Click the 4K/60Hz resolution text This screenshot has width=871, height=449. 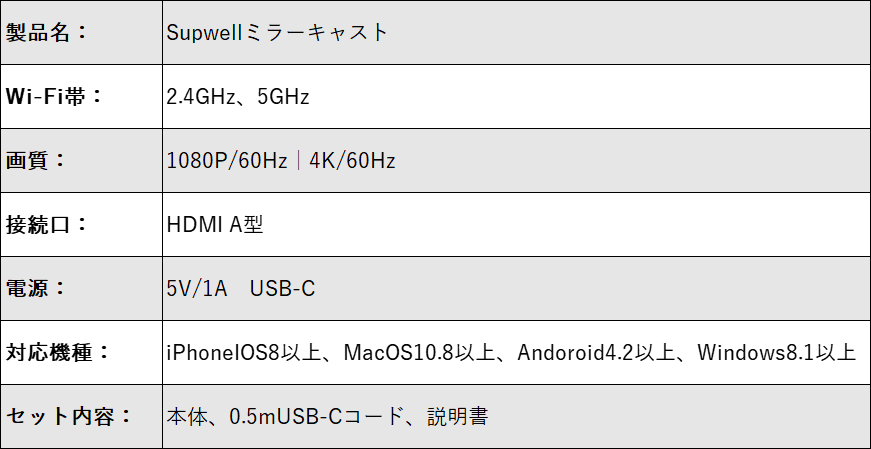tap(352, 161)
